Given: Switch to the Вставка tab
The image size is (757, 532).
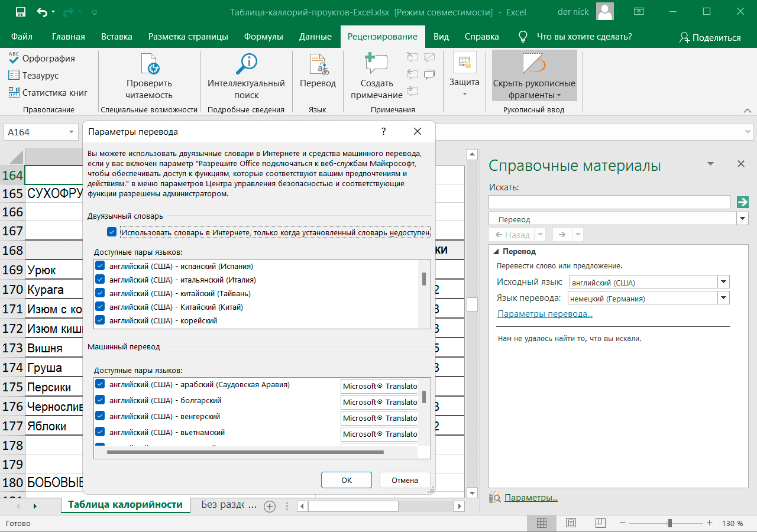Looking at the screenshot, I should tap(117, 37).
